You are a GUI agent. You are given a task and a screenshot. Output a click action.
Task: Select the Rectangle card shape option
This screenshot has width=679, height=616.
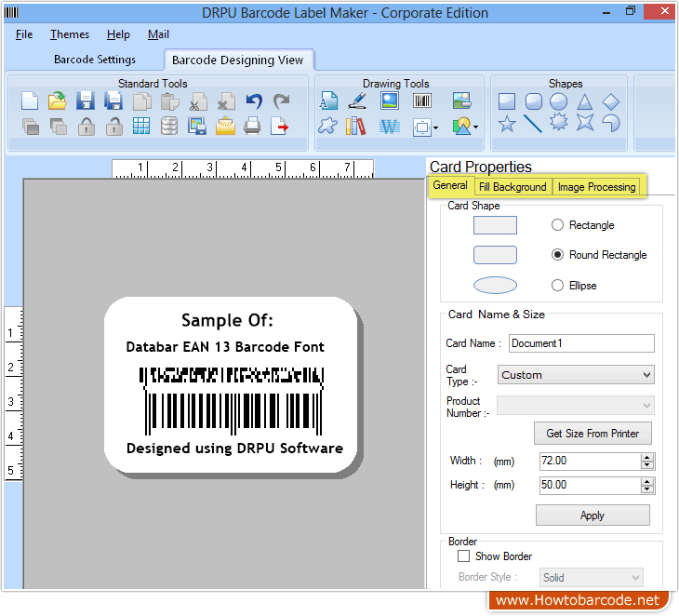pos(558,225)
